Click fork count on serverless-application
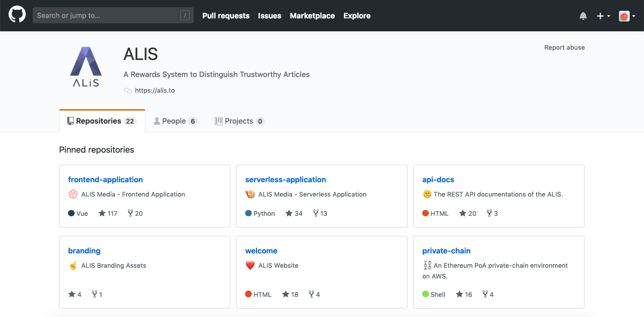This screenshot has height=317, width=644. pyautogui.click(x=320, y=214)
